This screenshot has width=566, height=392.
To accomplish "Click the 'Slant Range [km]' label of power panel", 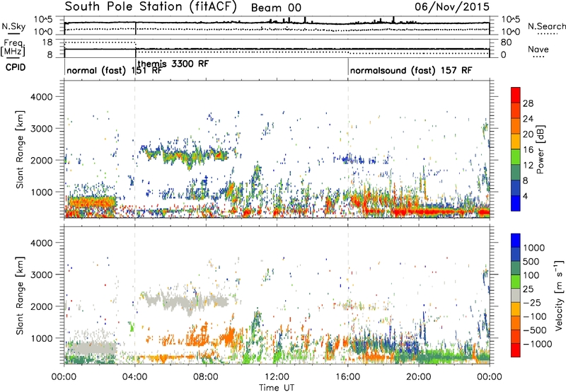I will click(20, 149).
